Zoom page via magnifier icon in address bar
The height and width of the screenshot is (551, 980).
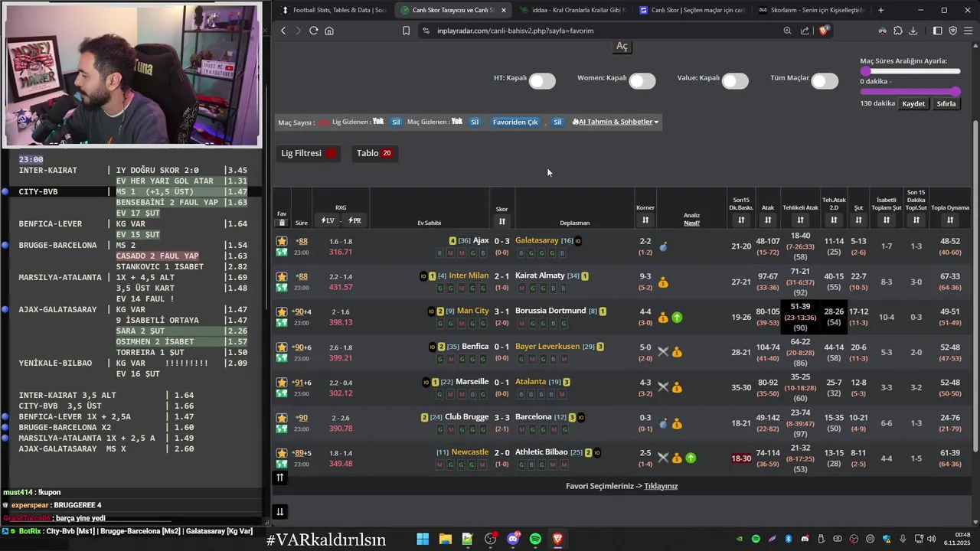(x=787, y=31)
